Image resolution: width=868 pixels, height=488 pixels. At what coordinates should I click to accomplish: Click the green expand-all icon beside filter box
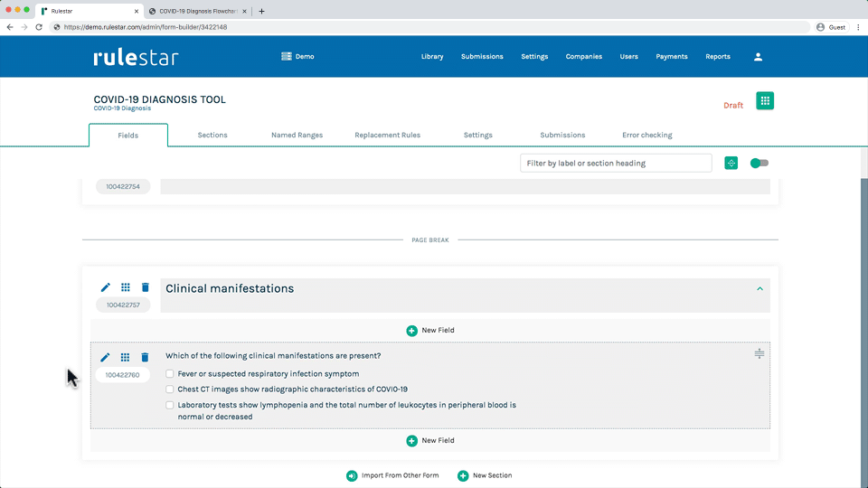(x=731, y=164)
